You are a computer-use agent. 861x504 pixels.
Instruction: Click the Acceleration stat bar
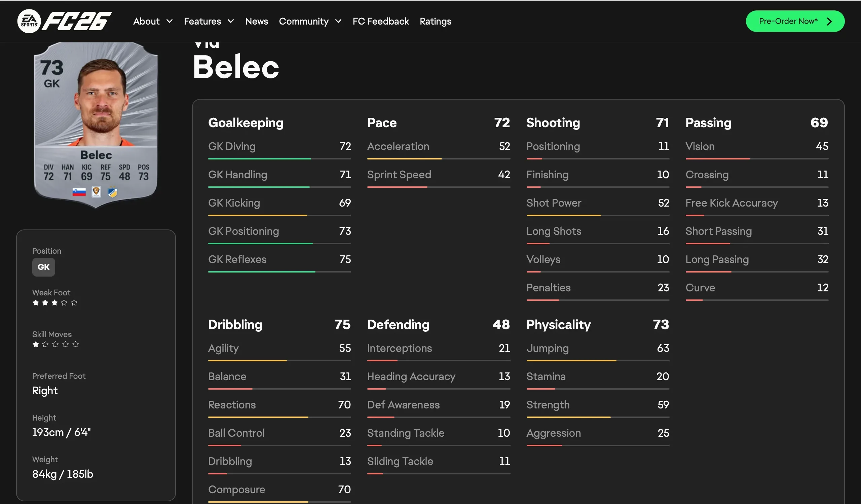pos(438,159)
